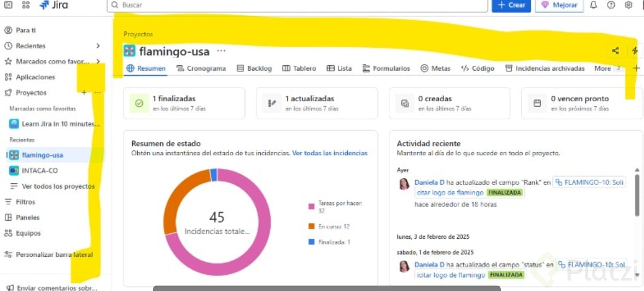
Task: Click the blue Finalizada legend swatch
Action: point(311,242)
